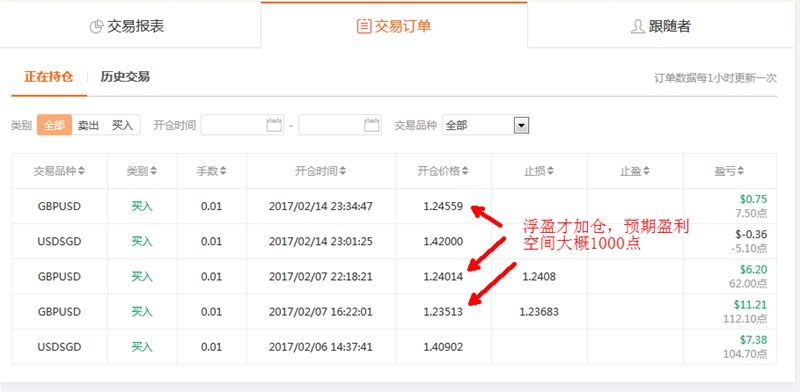Click the end date input field

pos(340,125)
